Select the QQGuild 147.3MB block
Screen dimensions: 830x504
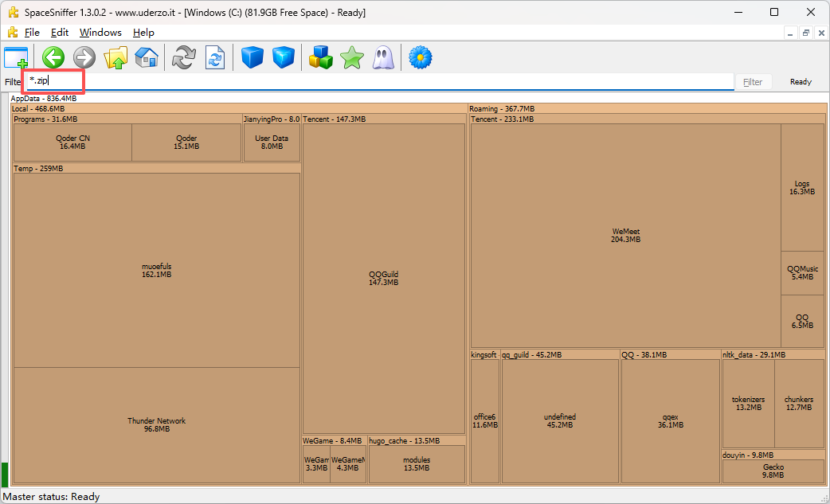pos(384,278)
